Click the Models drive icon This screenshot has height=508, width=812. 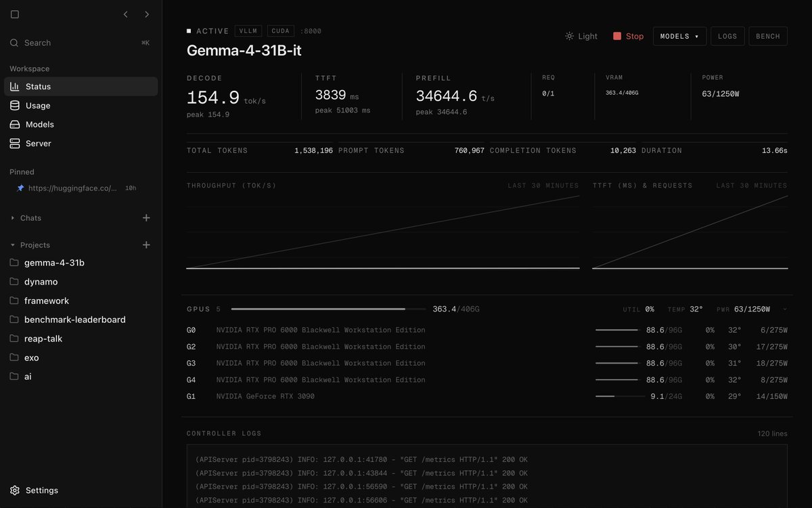pyautogui.click(x=14, y=125)
